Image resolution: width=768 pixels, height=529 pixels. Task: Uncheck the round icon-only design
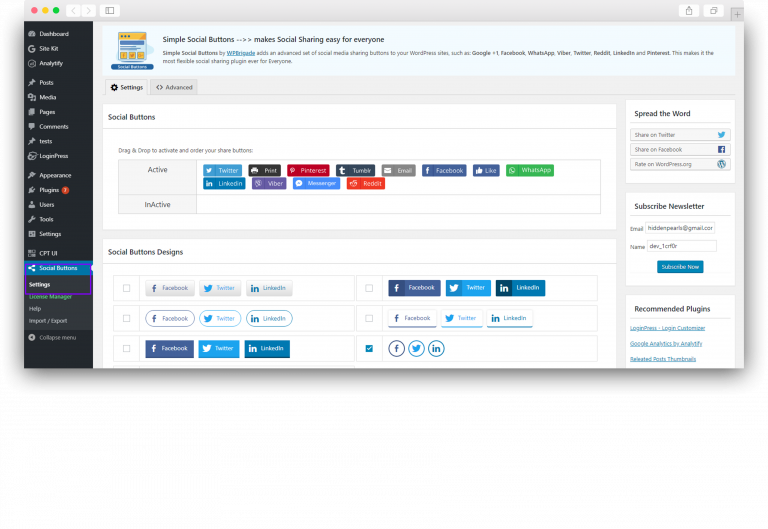pyautogui.click(x=369, y=349)
